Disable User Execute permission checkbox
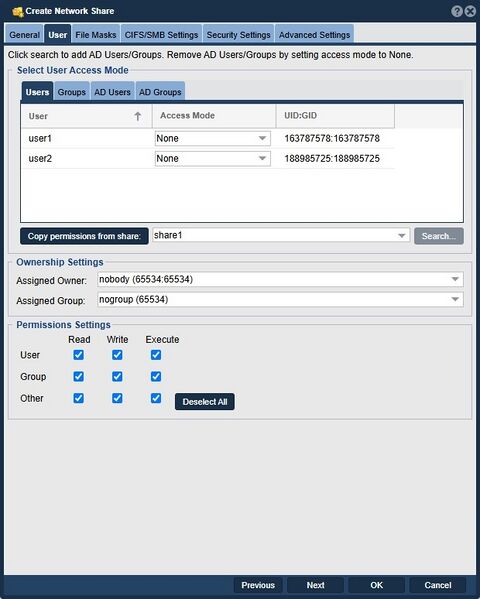 (156, 355)
